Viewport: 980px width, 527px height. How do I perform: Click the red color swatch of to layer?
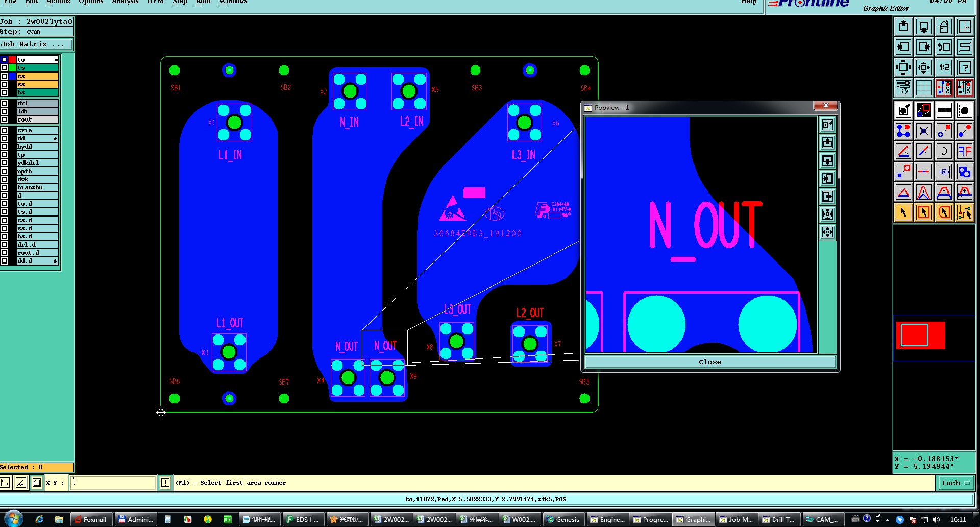pos(12,60)
